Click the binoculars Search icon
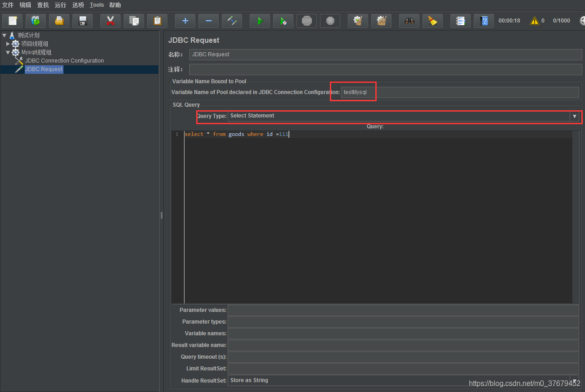Screen dimensions: 585x392 (409, 21)
